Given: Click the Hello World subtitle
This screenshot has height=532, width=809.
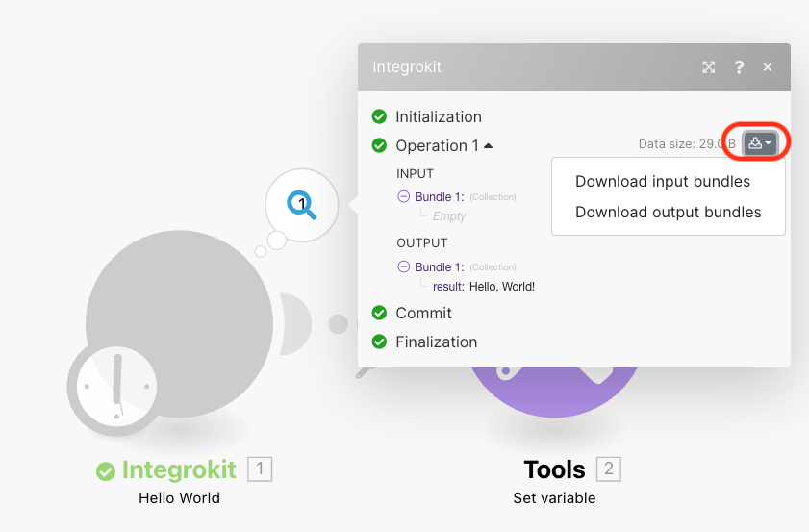Looking at the screenshot, I should (x=180, y=498).
